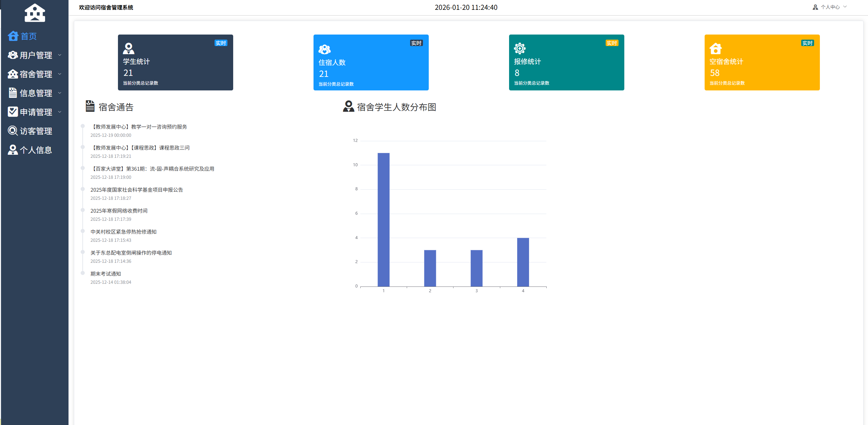This screenshot has height=425, width=868.
Task: Open notice 中关村校区紧急停热抢修通知
Action: [123, 232]
